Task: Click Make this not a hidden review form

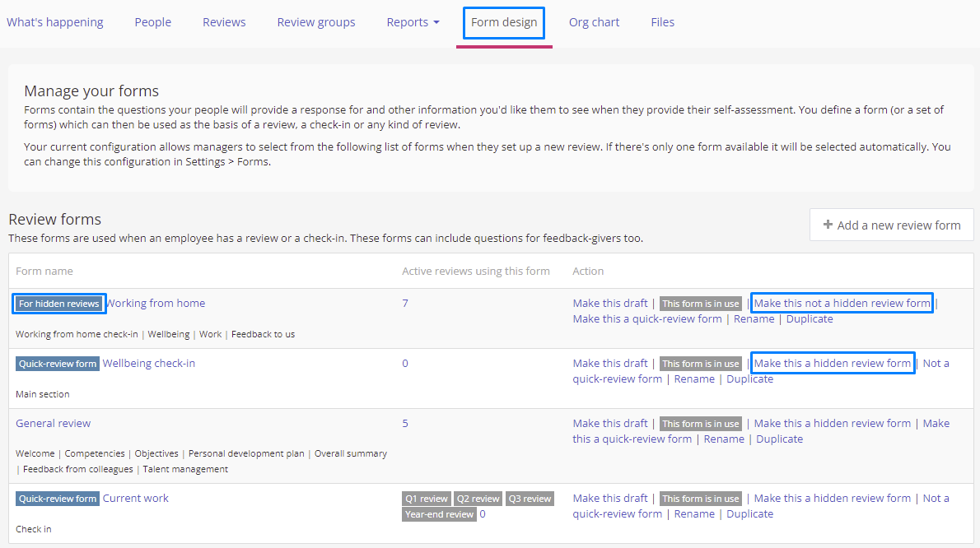Action: click(842, 304)
